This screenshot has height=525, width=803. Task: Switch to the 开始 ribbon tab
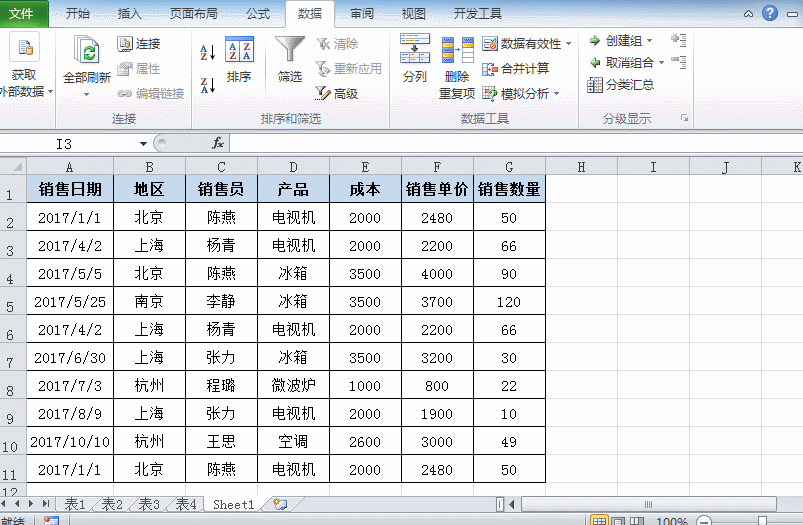click(77, 14)
